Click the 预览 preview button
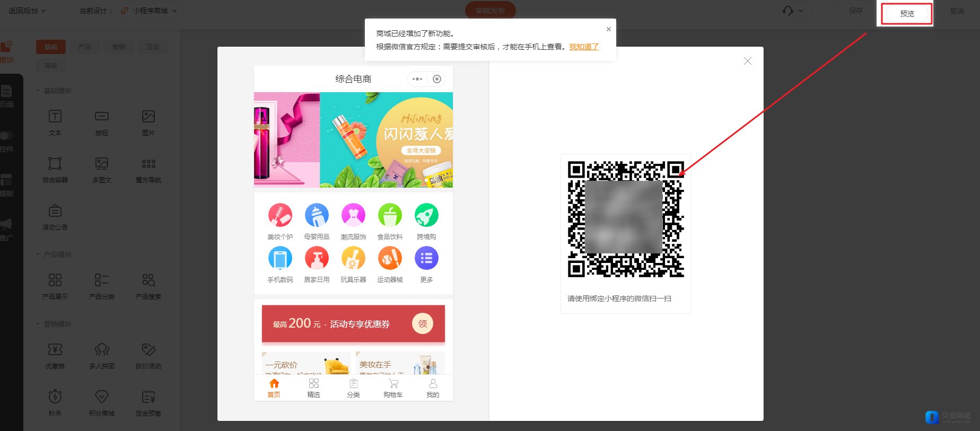Viewport: 980px width, 431px height. (907, 14)
